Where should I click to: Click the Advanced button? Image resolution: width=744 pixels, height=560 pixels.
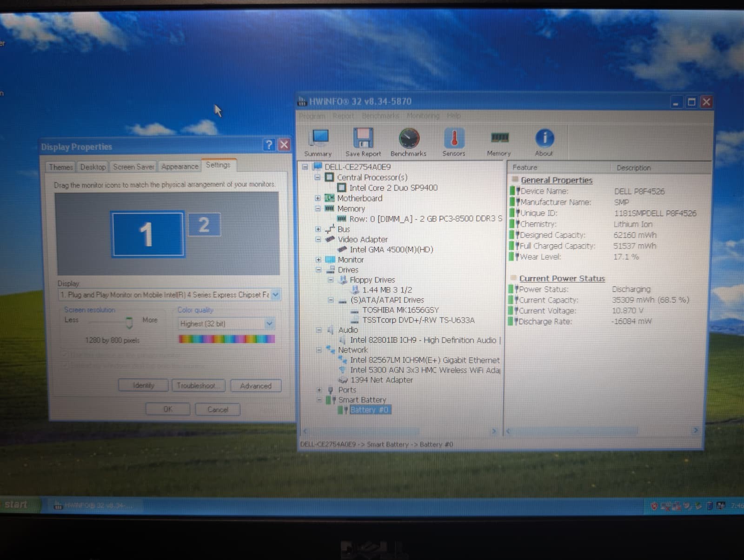click(256, 386)
